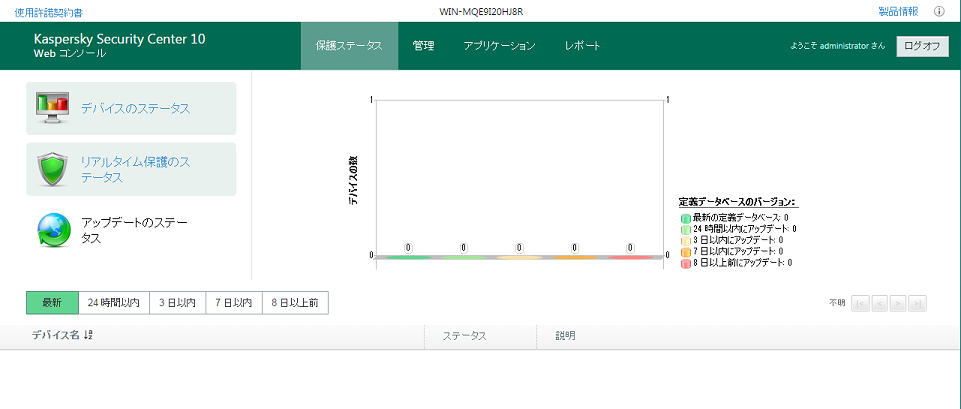961x409 pixels.
Task: Click the sort arrow icon beside デバイス名
Action: 88,335
